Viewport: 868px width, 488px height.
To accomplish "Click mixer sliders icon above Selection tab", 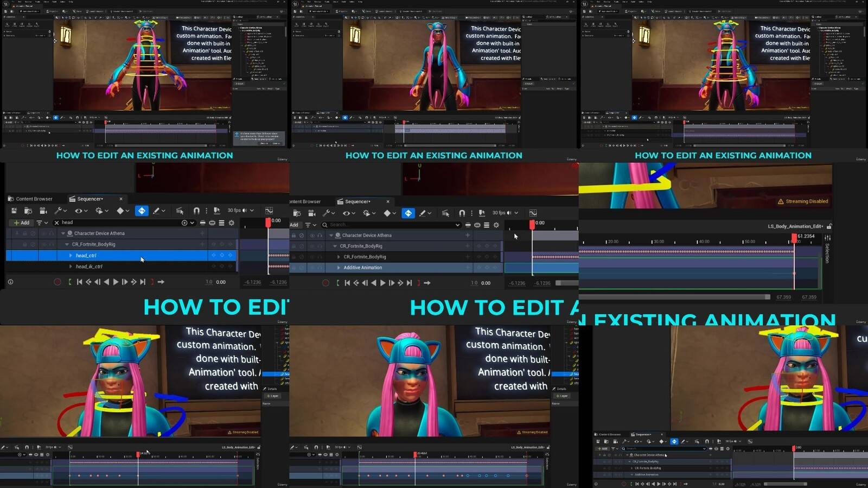I will pos(827,238).
